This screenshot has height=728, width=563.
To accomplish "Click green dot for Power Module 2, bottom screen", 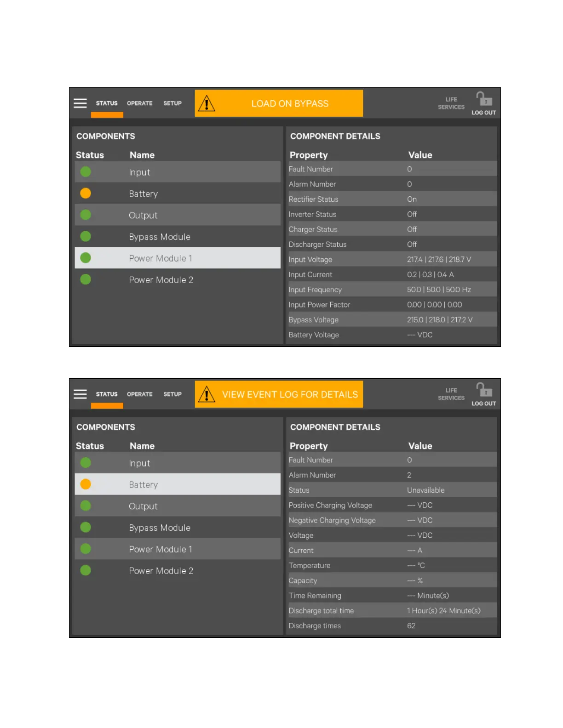I will coord(86,570).
